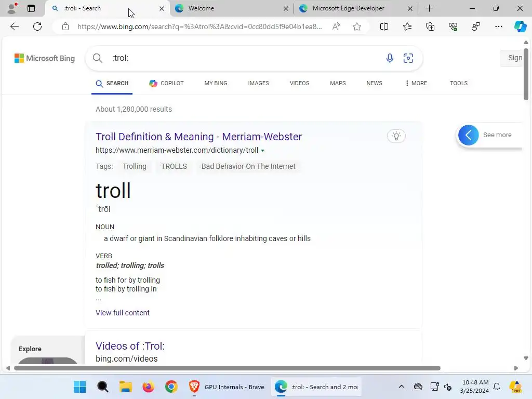Click View full content link

[x=123, y=313]
